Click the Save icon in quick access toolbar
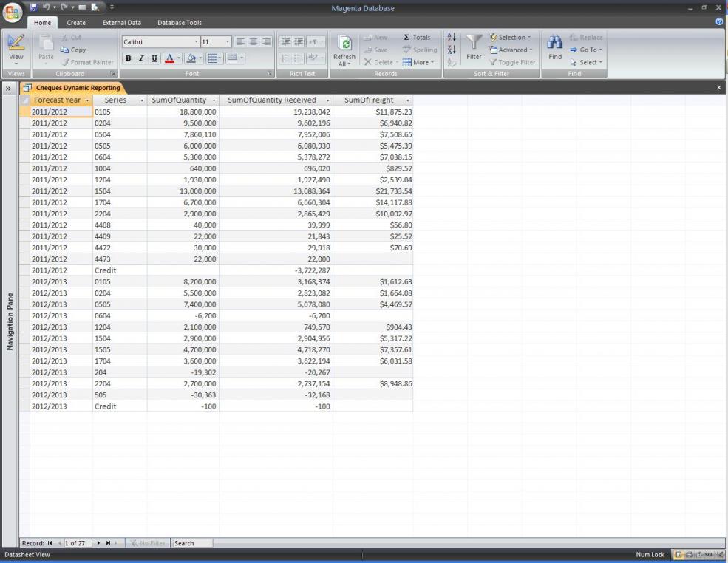The image size is (728, 563). pyautogui.click(x=33, y=7)
